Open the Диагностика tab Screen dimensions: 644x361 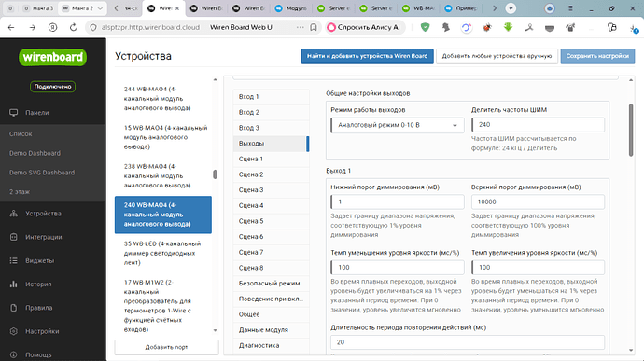pyautogui.click(x=271, y=345)
